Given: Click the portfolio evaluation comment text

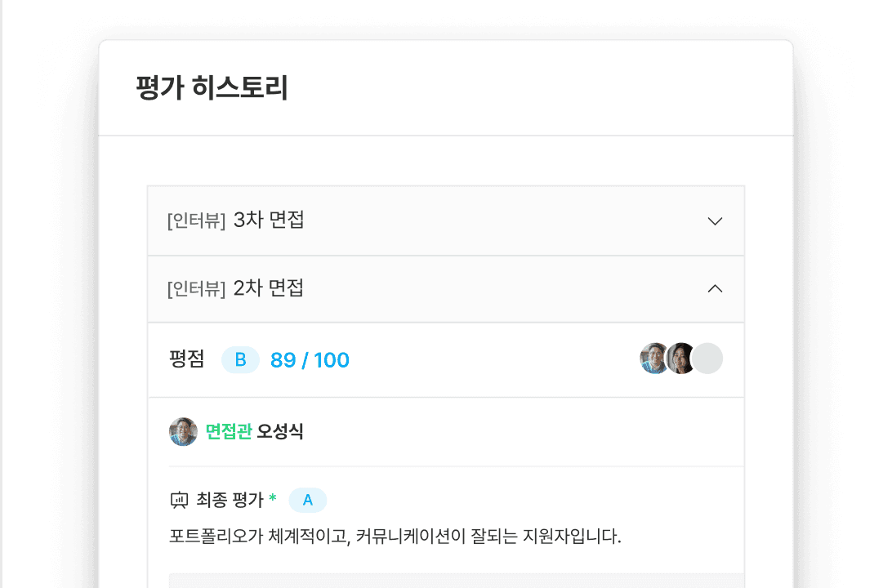Looking at the screenshot, I should [395, 537].
